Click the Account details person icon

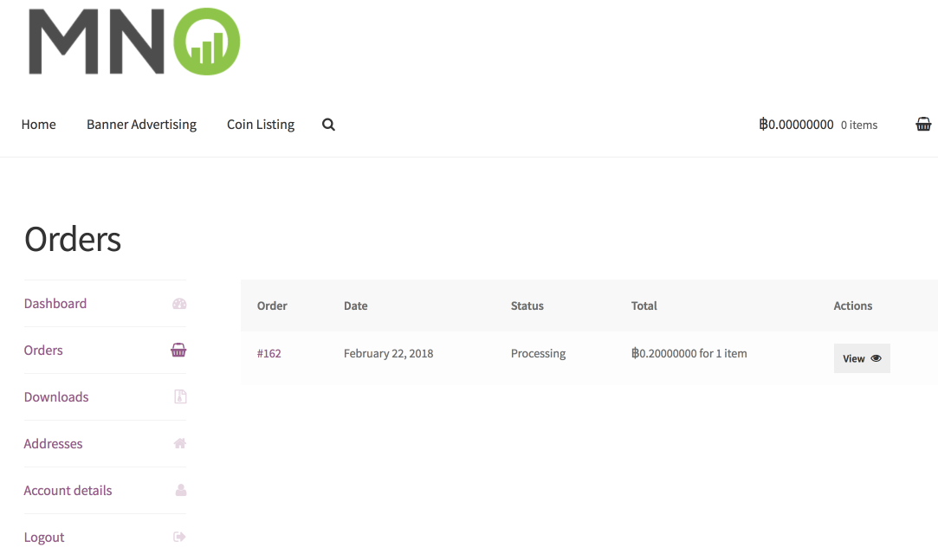click(181, 490)
